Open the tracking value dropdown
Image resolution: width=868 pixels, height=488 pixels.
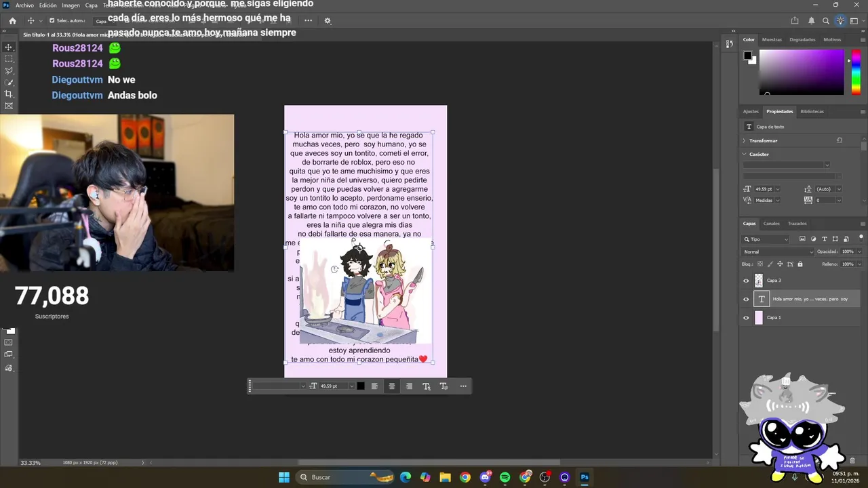click(838, 200)
